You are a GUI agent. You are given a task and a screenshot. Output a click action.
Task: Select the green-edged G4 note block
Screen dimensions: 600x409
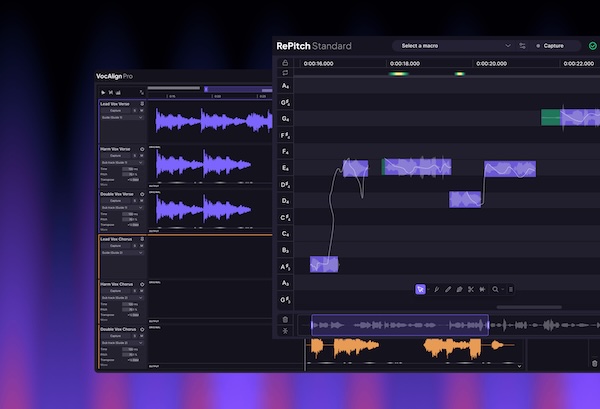(570, 117)
